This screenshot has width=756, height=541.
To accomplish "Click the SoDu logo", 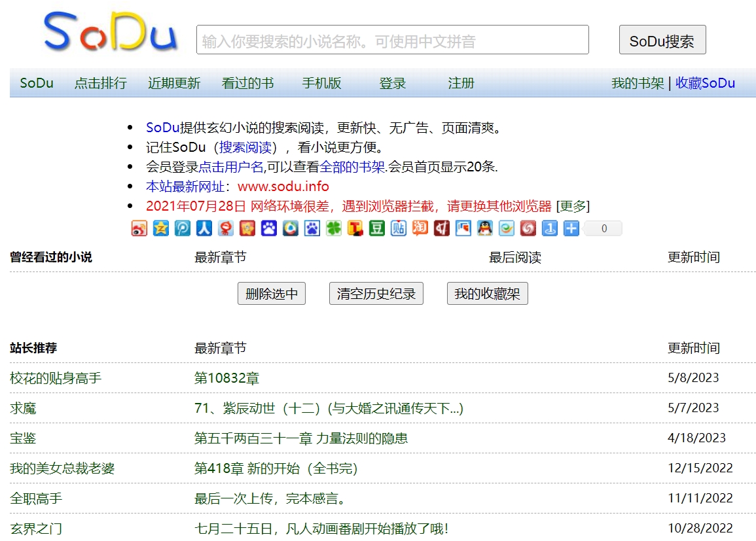I will click(110, 33).
